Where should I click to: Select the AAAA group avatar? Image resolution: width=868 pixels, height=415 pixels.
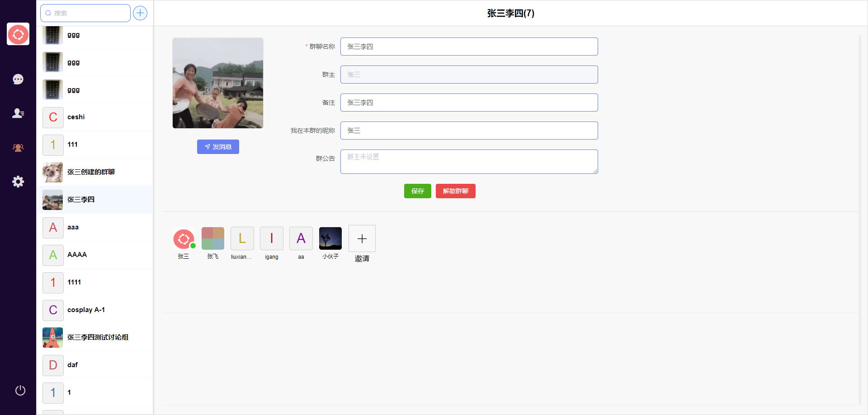pos(53,255)
